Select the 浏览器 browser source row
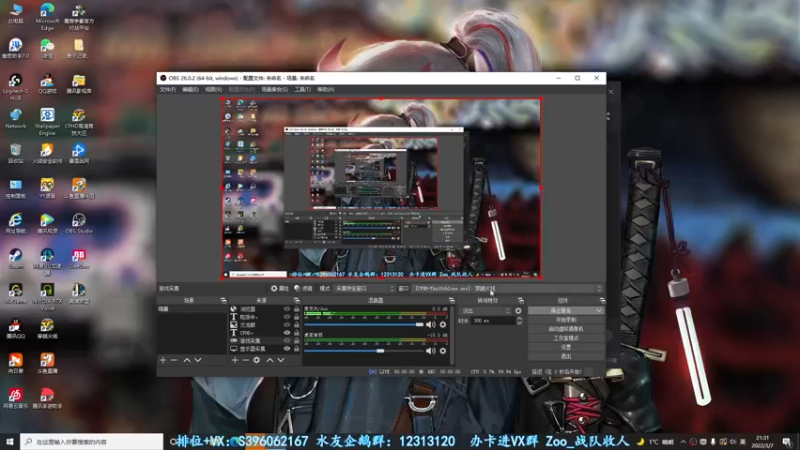 point(264,309)
